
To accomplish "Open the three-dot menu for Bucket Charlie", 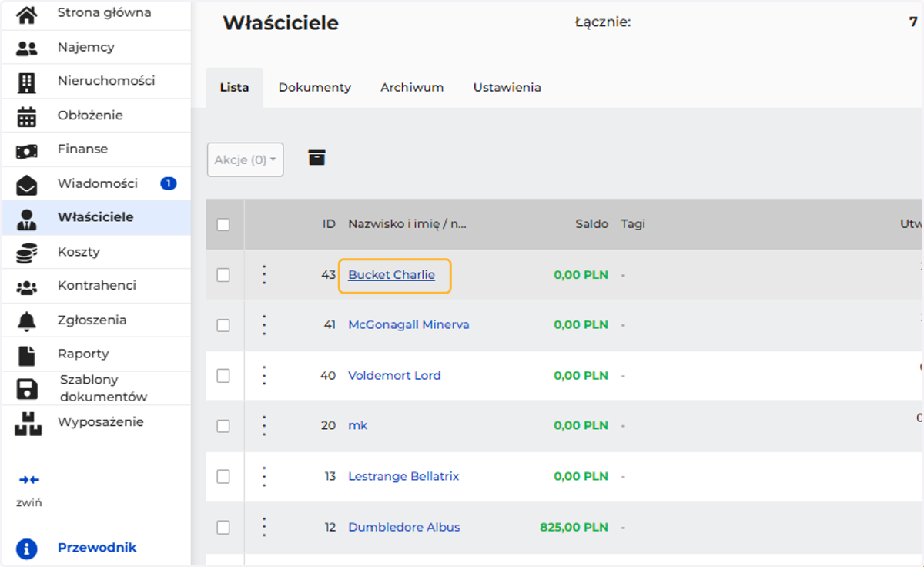I will coord(264,274).
